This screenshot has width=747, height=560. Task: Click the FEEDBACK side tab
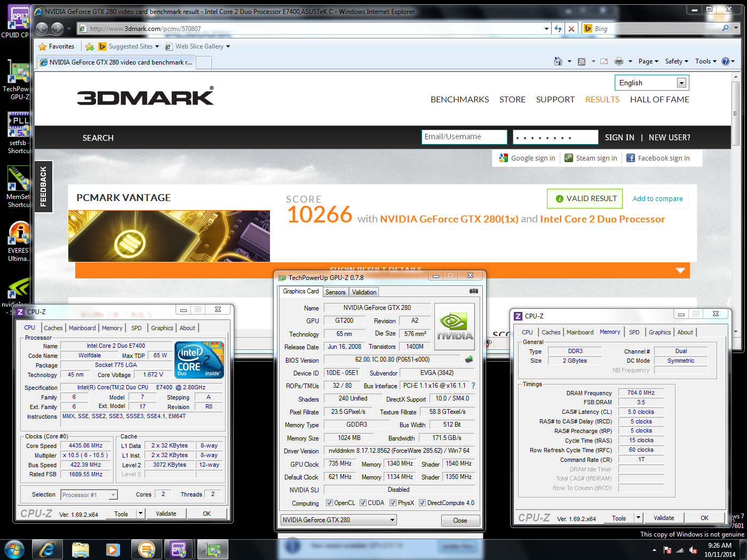[x=43, y=187]
